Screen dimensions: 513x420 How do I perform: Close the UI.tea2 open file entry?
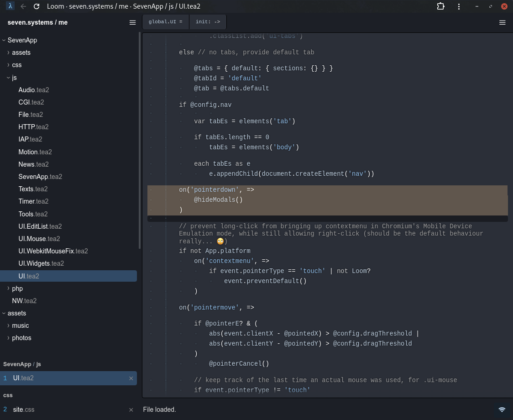131,378
